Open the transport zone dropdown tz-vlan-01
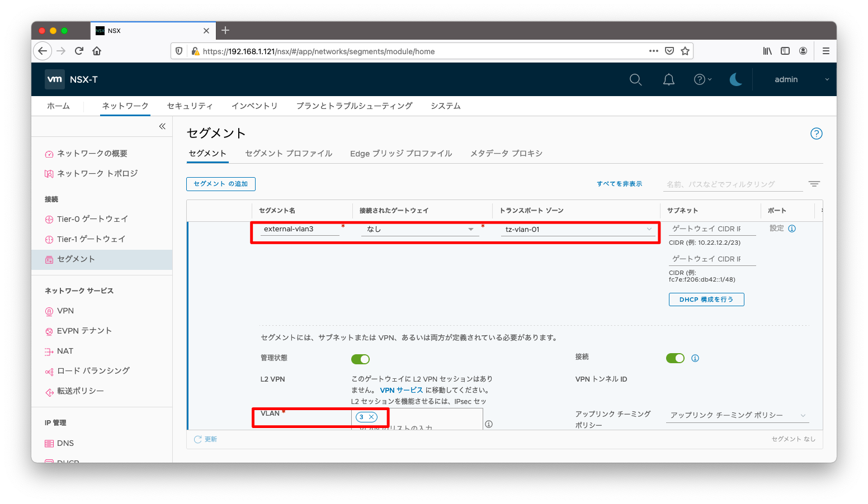The width and height of the screenshot is (868, 504). pyautogui.click(x=578, y=229)
